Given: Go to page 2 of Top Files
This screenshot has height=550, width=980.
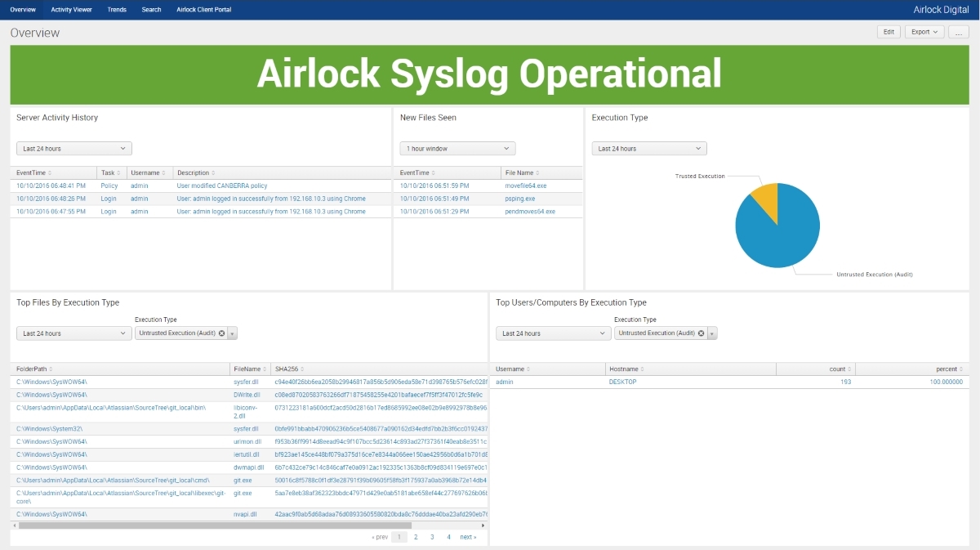Looking at the screenshot, I should [416, 537].
